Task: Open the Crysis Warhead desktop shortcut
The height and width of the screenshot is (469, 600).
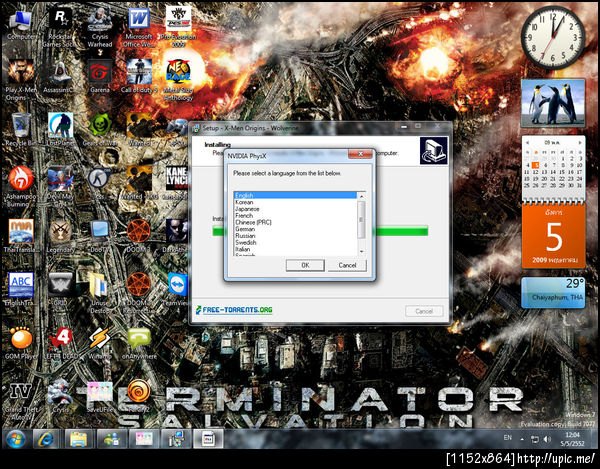Action: 100,28
